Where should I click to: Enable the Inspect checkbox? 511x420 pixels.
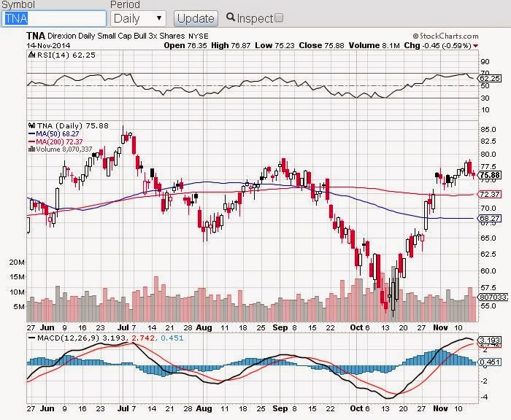(x=279, y=17)
